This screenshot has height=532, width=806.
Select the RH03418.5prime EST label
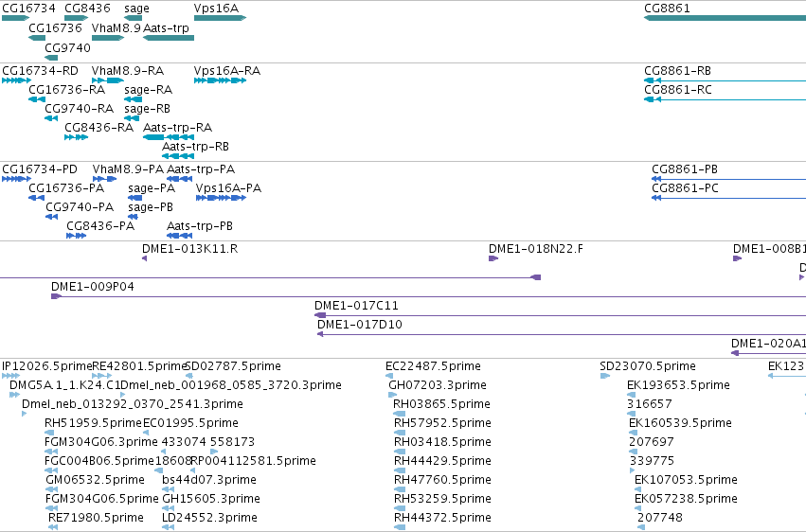[x=442, y=443]
